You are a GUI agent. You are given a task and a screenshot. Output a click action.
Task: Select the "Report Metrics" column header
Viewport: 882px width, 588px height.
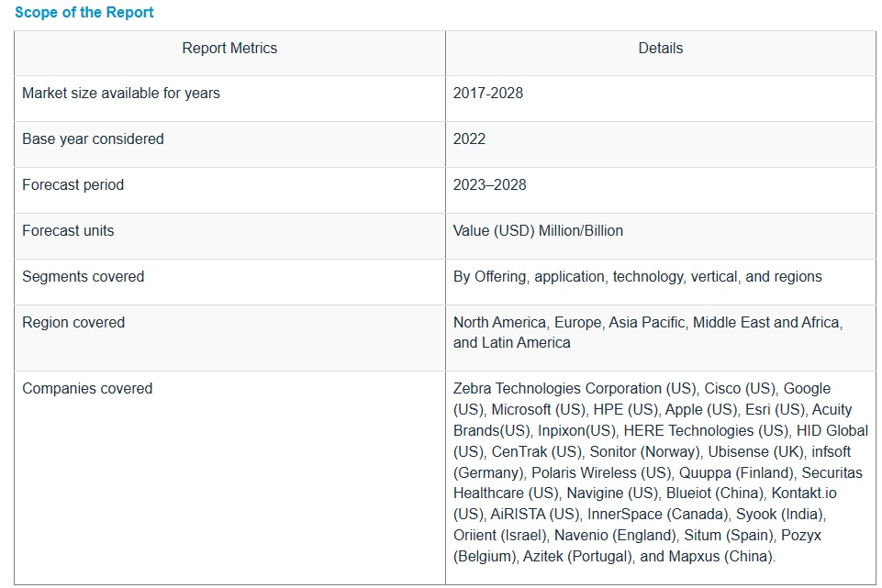pos(229,48)
